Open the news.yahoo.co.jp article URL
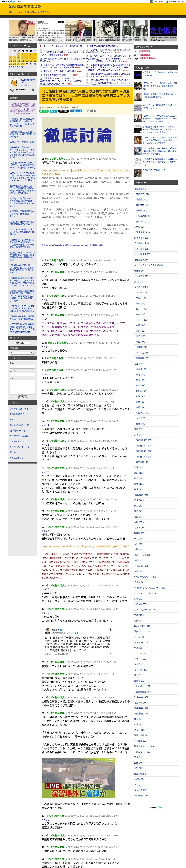 85,173
